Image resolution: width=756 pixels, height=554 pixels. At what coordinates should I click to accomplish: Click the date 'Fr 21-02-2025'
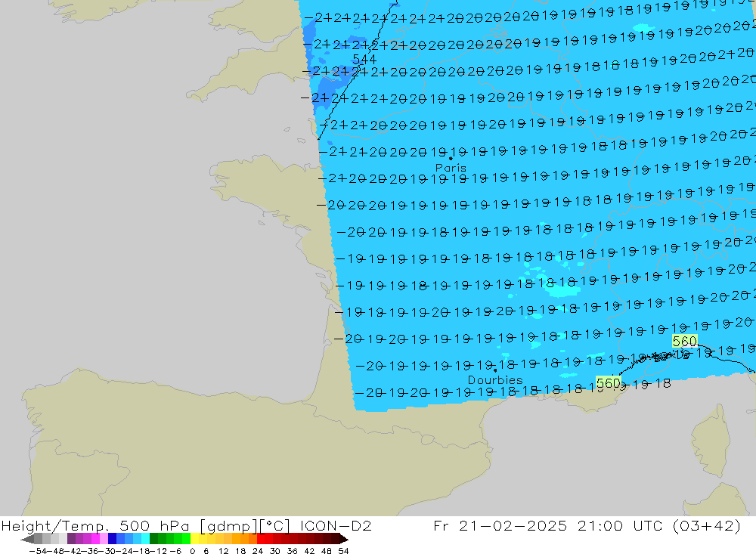pyautogui.click(x=500, y=525)
